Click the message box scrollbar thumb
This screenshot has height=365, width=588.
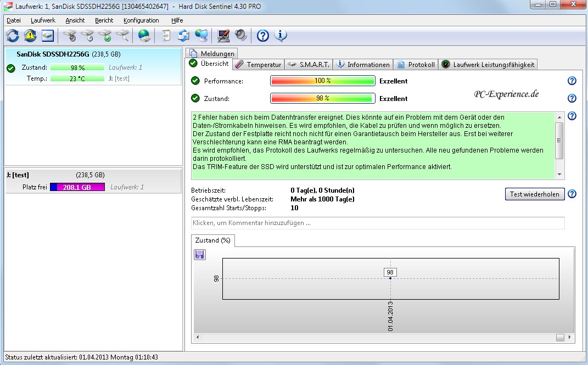click(559, 141)
